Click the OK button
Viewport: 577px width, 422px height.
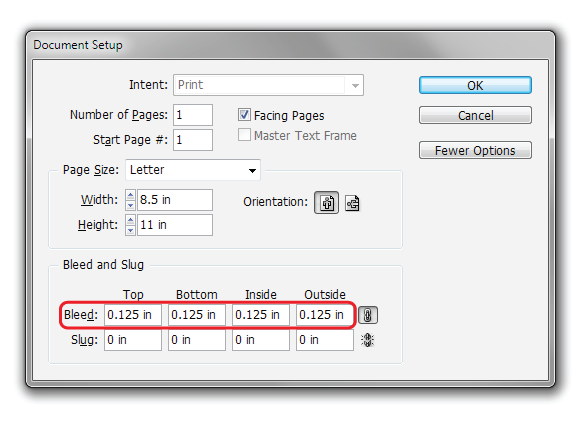[475, 85]
